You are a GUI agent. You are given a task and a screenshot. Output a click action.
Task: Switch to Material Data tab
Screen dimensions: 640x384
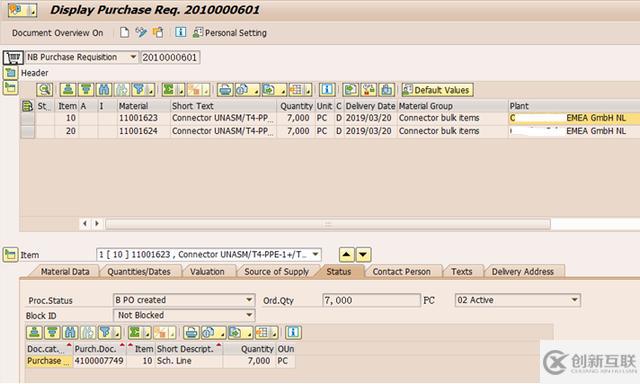pos(65,272)
